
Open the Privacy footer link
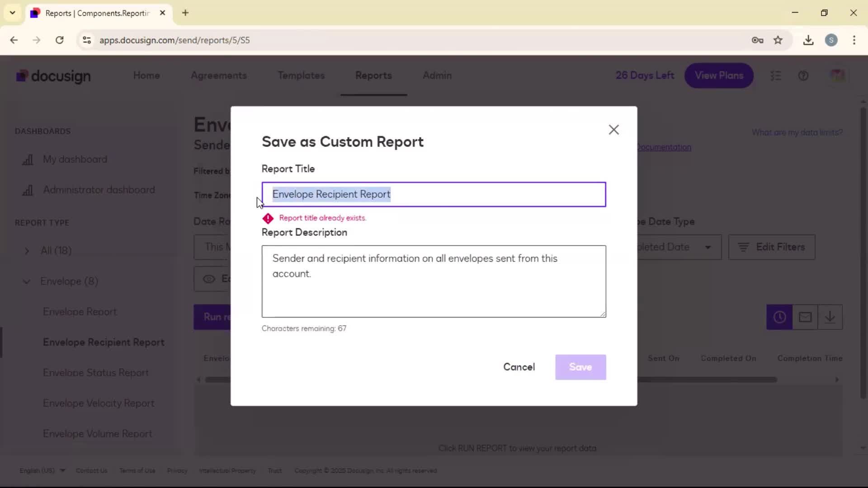(x=177, y=470)
